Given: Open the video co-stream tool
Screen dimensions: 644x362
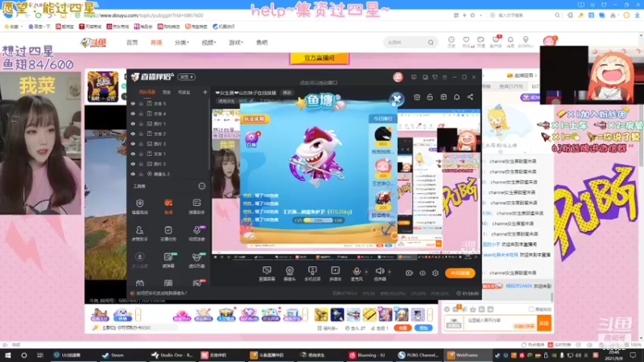Looking at the screenshot, I should click(x=196, y=233).
